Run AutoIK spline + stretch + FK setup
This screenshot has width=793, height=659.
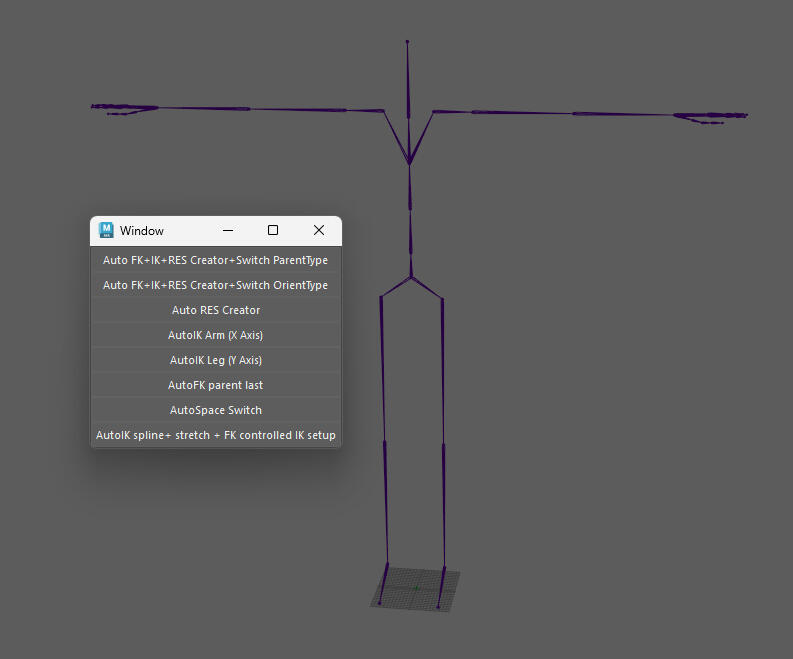point(215,435)
